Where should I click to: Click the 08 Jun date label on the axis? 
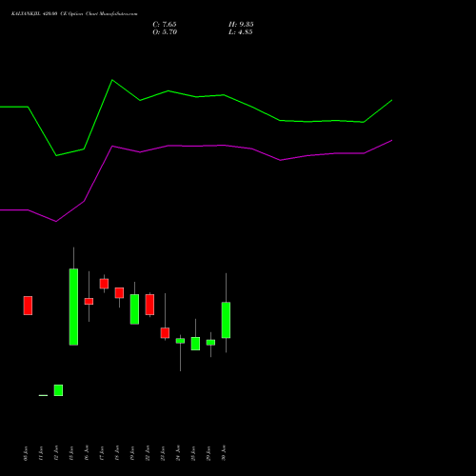26,453
